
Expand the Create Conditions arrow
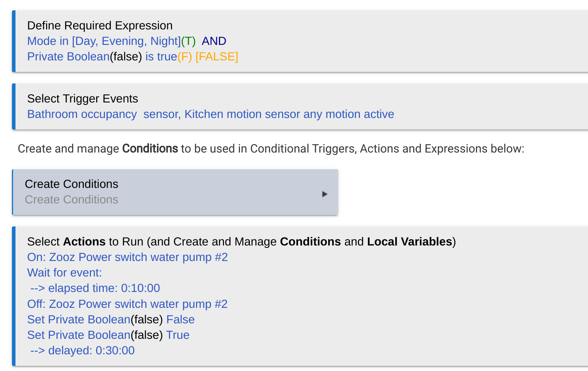tap(325, 194)
